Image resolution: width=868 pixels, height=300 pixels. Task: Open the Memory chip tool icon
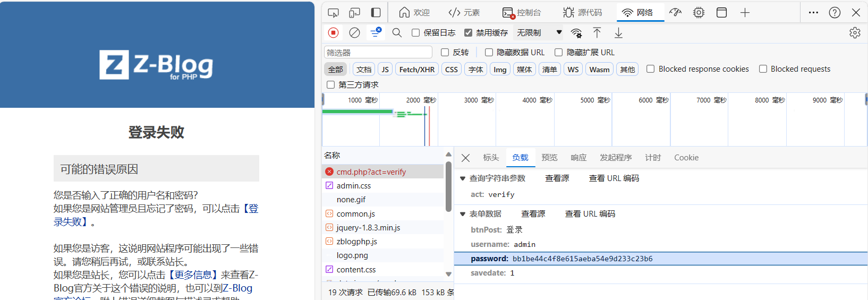tap(699, 12)
